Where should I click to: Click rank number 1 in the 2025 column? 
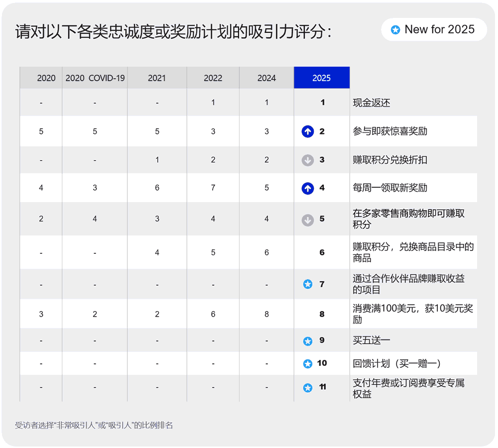(322, 102)
